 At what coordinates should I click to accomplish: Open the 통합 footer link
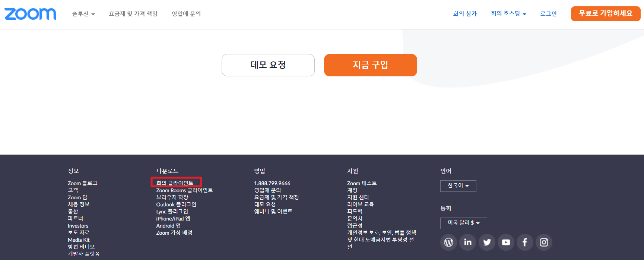tap(73, 211)
